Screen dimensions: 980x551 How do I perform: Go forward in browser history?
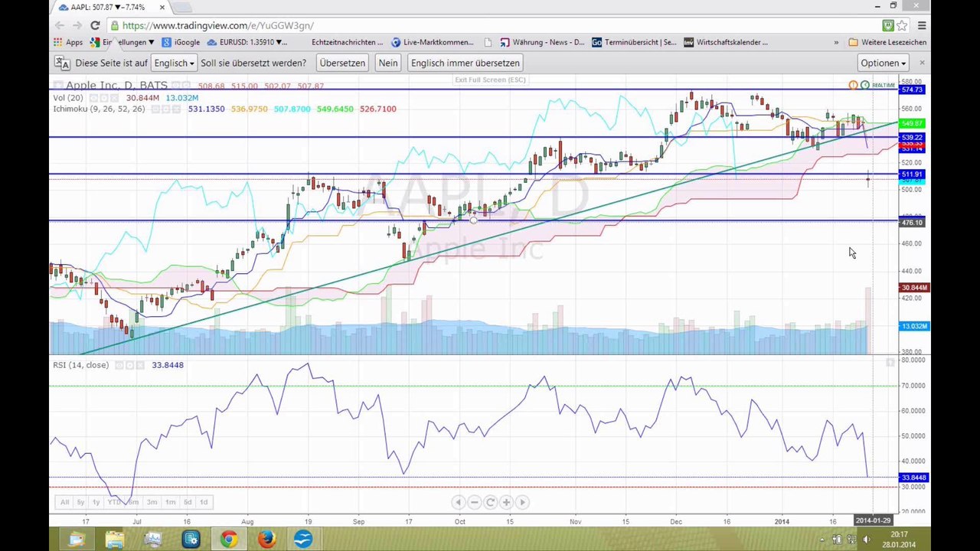77,25
